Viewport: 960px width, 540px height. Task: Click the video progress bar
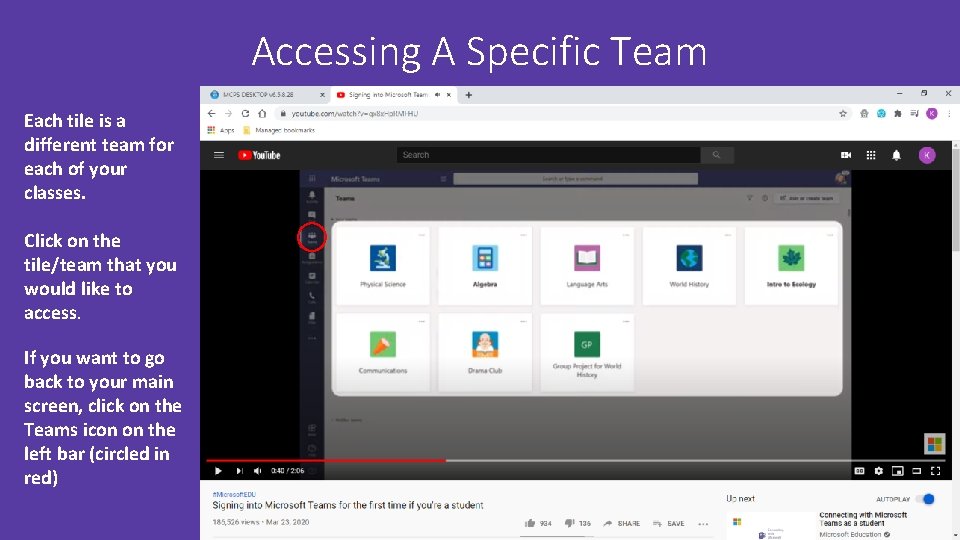576,460
